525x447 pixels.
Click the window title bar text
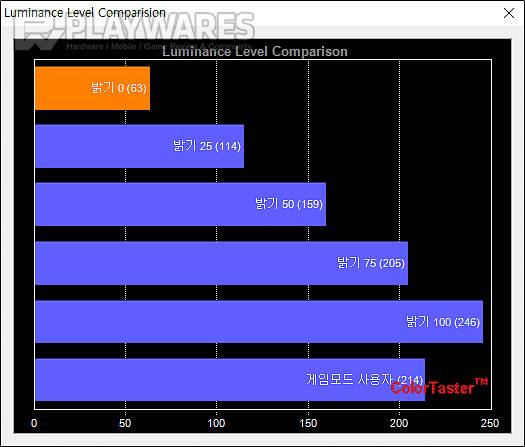[85, 13]
